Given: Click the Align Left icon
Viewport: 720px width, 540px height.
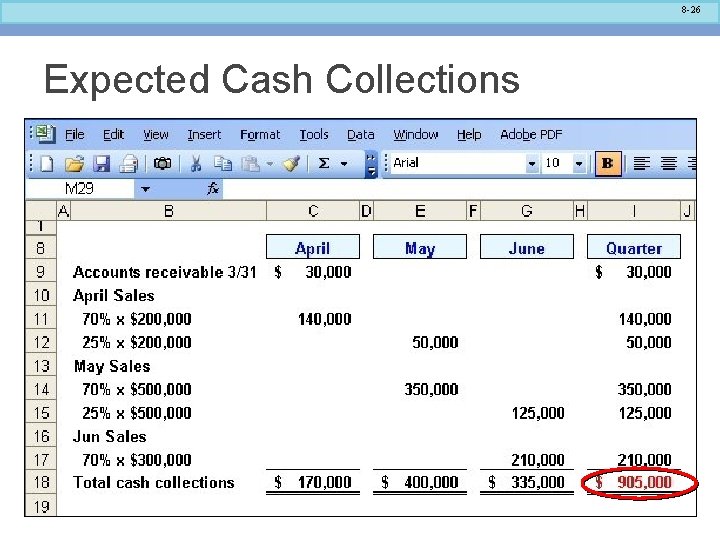Looking at the screenshot, I should click(x=641, y=163).
